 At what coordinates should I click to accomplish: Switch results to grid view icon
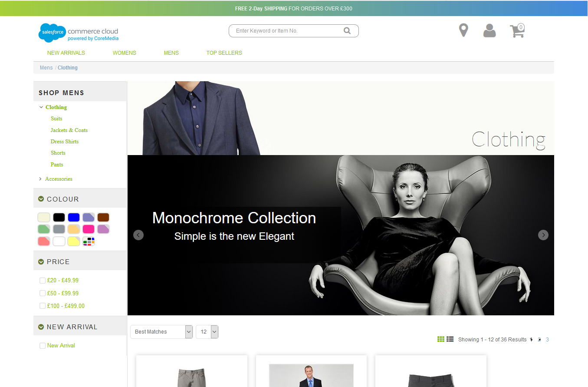click(441, 339)
